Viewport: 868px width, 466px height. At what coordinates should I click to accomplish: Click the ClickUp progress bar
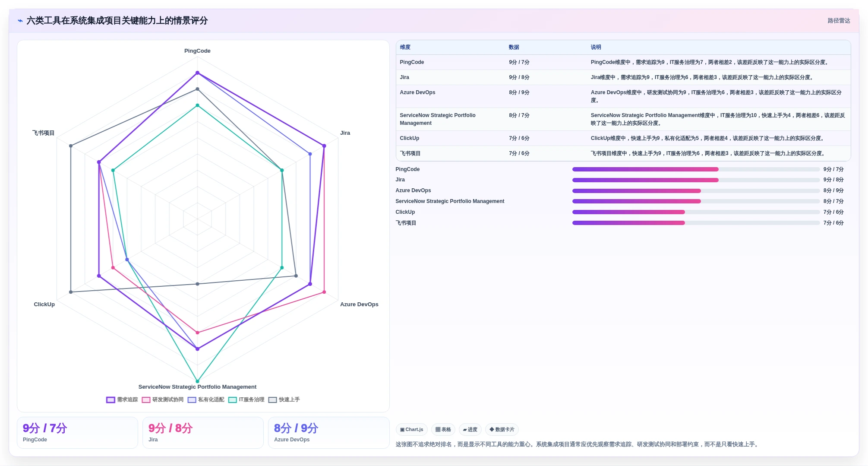696,212
